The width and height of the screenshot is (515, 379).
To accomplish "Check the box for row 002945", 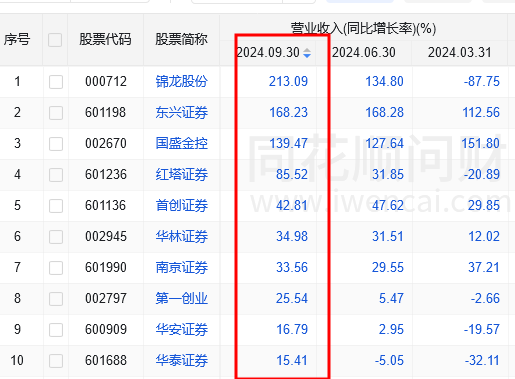I will 56,237.
